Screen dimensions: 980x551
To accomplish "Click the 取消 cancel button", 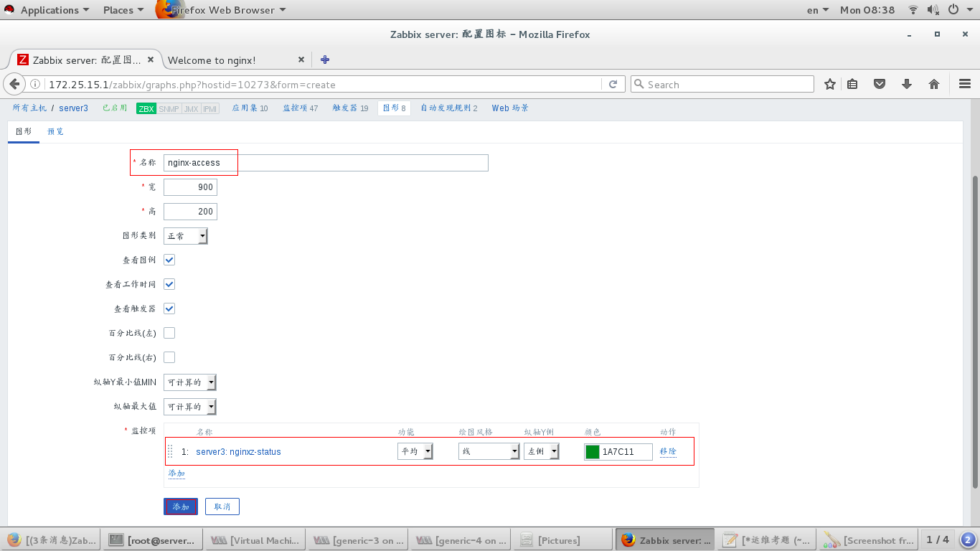I will pyautogui.click(x=222, y=507).
